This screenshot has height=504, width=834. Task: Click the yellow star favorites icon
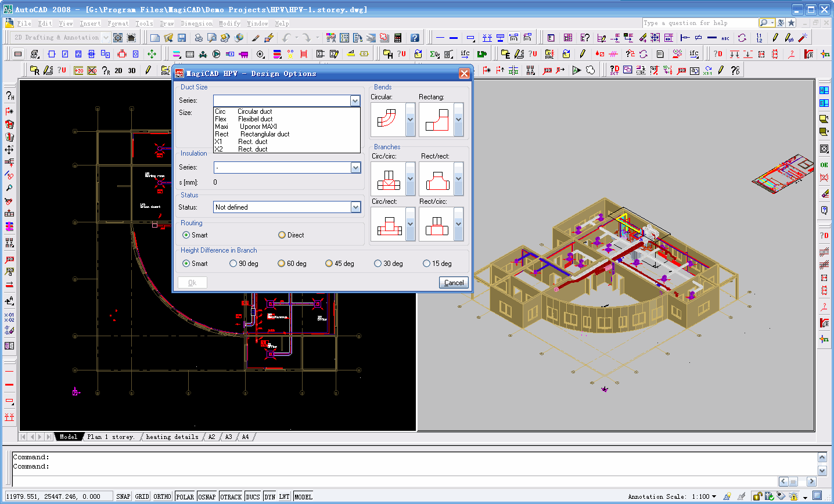coord(791,23)
